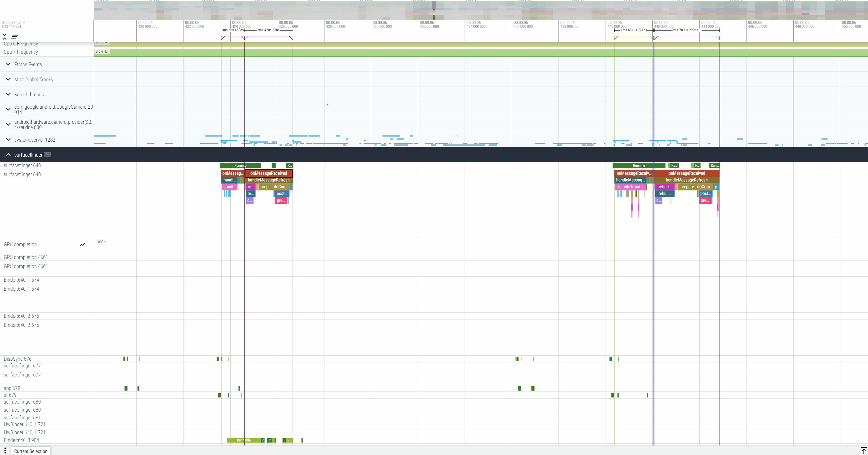This screenshot has width=868, height=455.
Task: Select the pink handl... slice near 424ms
Action: (x=229, y=187)
